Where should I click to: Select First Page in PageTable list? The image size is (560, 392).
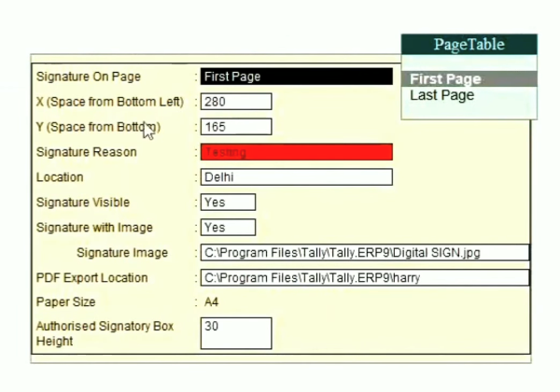coord(445,79)
